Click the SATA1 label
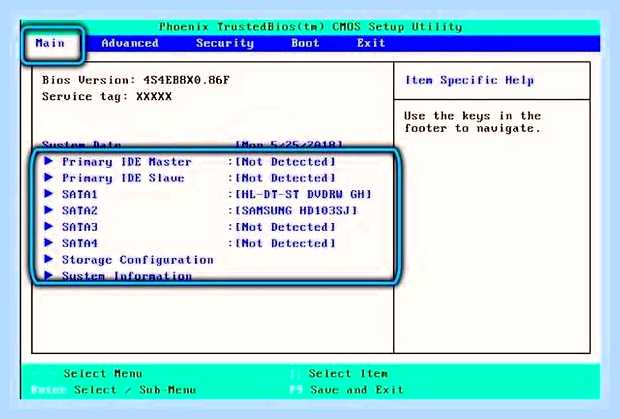 click(x=79, y=194)
